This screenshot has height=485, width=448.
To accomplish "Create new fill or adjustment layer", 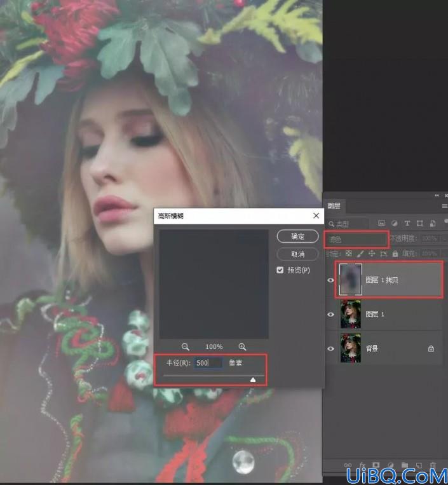I will tap(391, 465).
